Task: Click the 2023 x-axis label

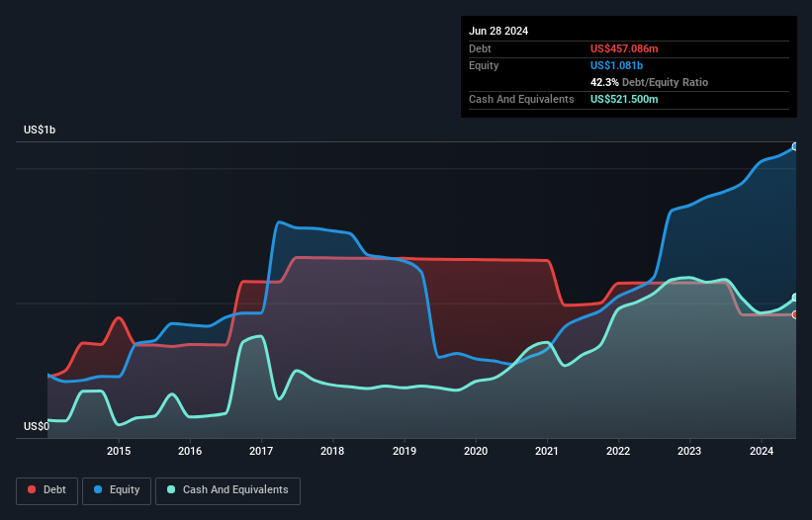Action: (x=689, y=451)
